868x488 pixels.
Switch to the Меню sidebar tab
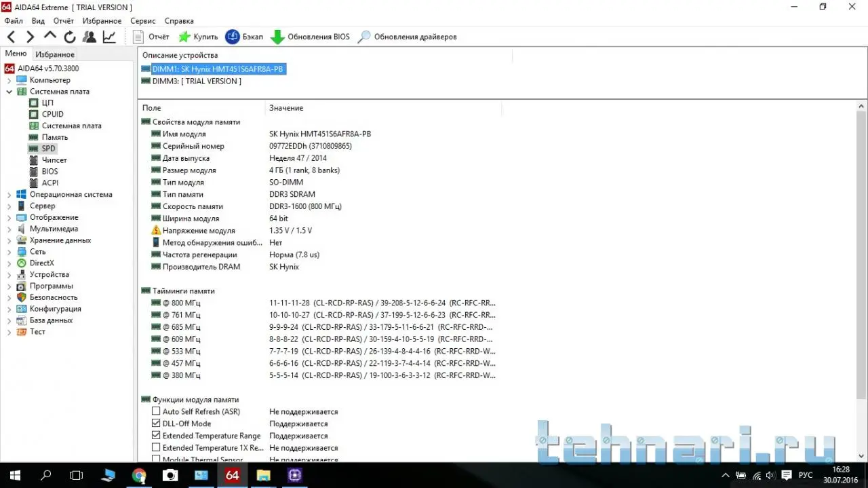(16, 54)
